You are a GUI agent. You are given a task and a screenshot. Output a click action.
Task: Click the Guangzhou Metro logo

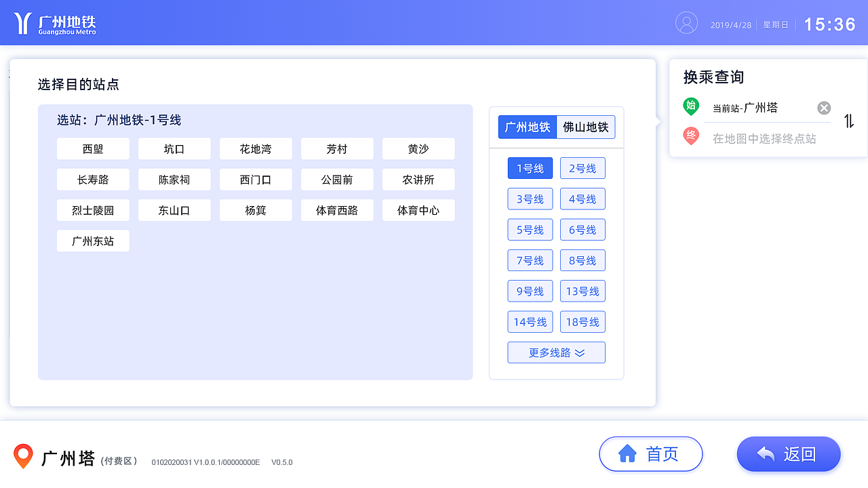[x=55, y=24]
